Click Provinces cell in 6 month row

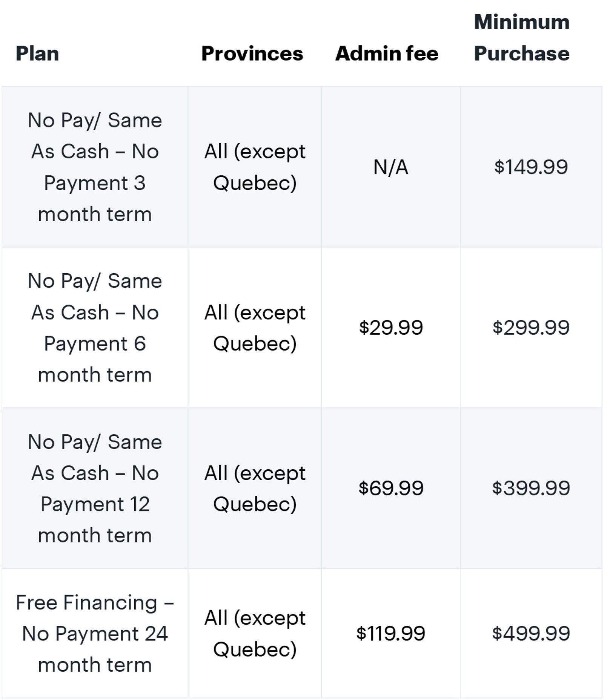click(255, 328)
